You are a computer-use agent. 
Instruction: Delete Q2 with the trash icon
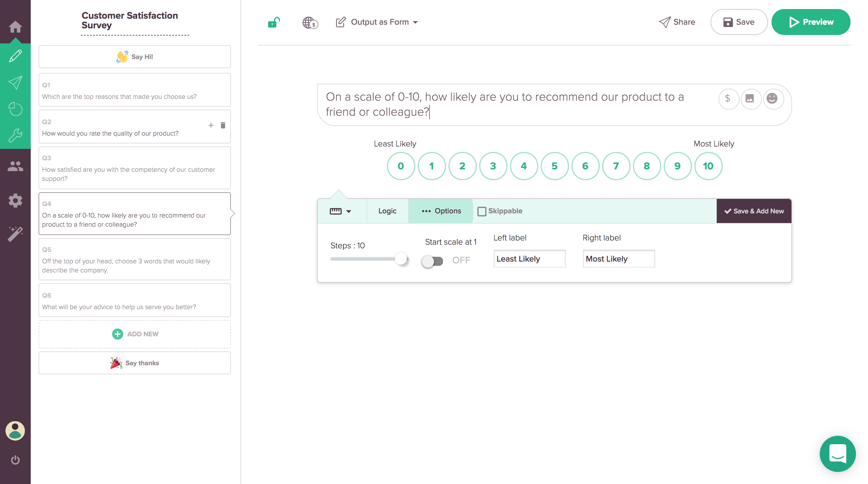coord(223,125)
